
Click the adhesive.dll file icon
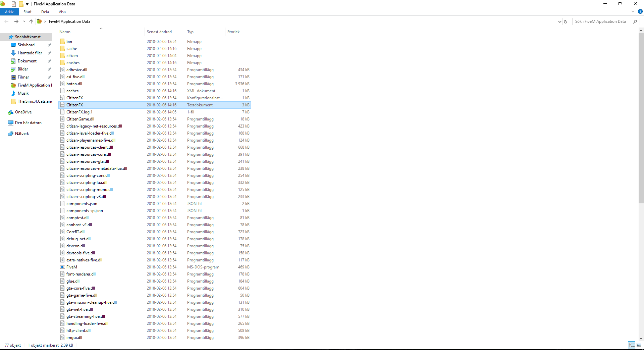62,70
